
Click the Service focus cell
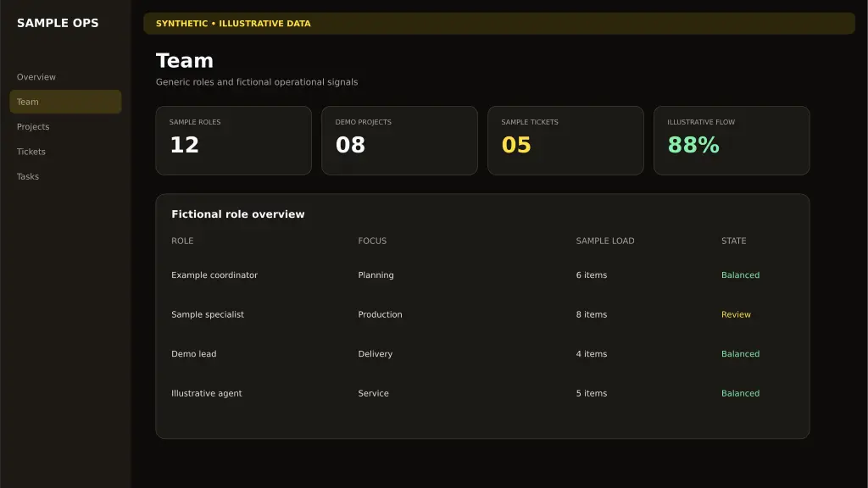[373, 393]
